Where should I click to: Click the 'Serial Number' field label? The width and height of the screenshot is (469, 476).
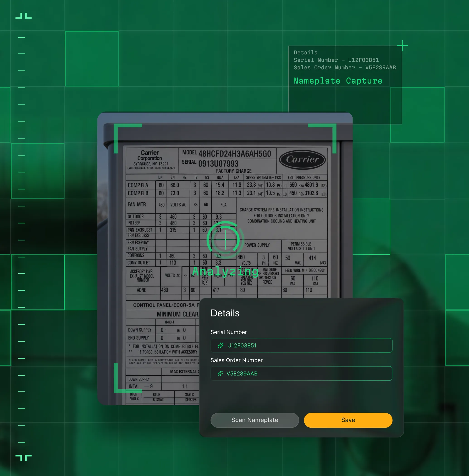229,332
